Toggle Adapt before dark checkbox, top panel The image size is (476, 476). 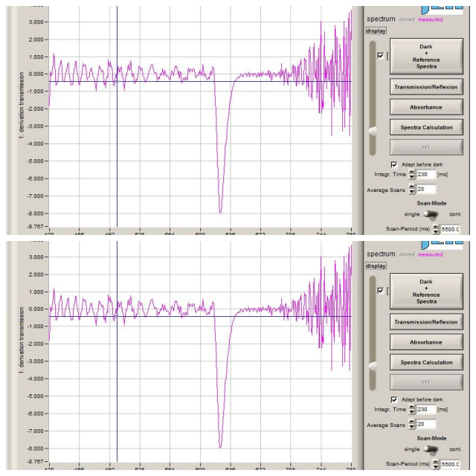click(x=394, y=164)
